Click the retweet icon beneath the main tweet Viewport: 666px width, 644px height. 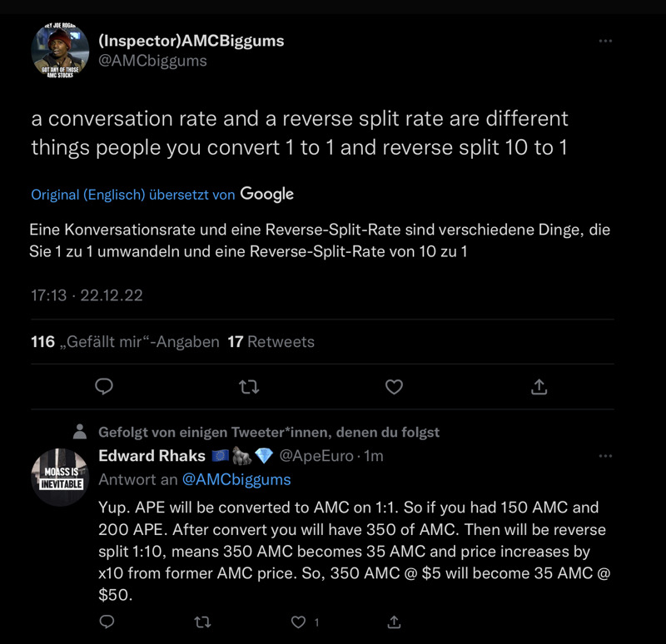coord(247,387)
